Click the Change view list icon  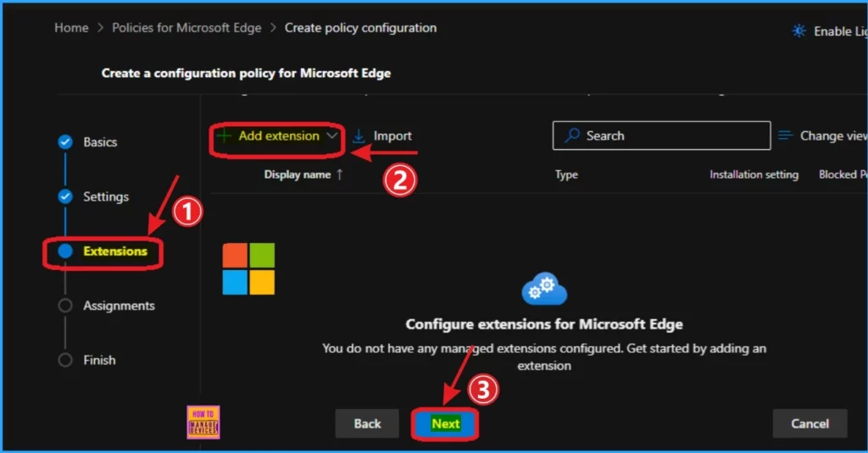pyautogui.click(x=785, y=135)
